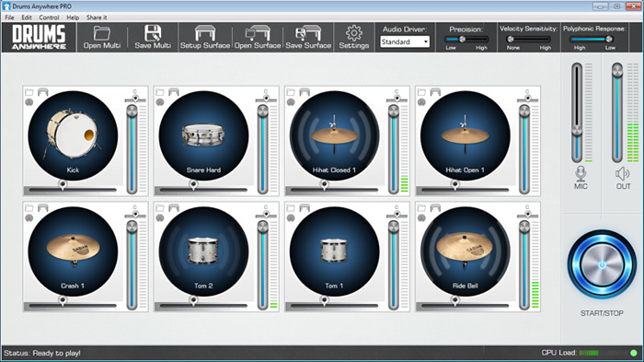The height and width of the screenshot is (362, 644).
Task: Open a multi via Open Multi
Action: (x=102, y=38)
